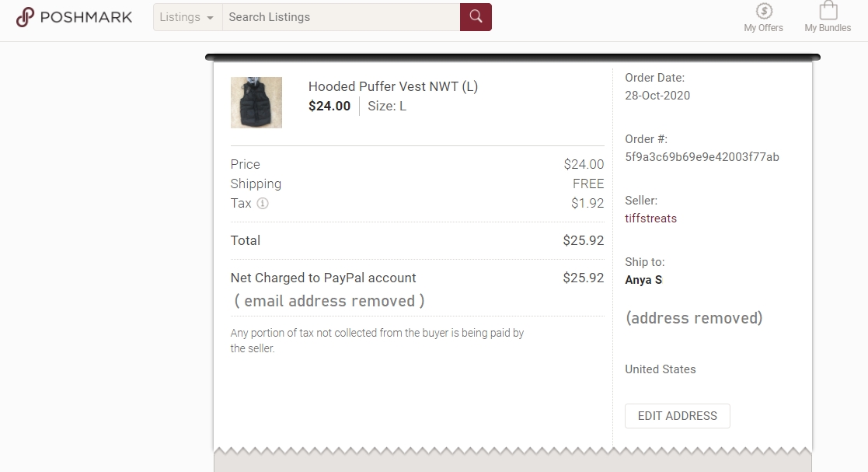Click the My Bundles menu label

point(827,28)
